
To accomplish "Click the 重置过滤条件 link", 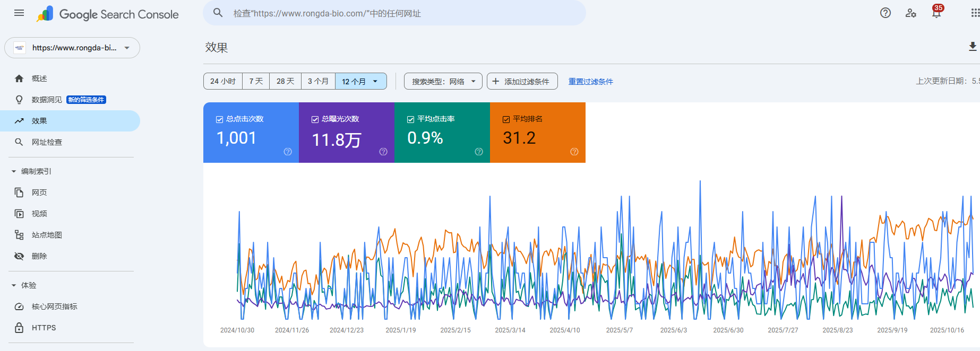I will tap(590, 81).
